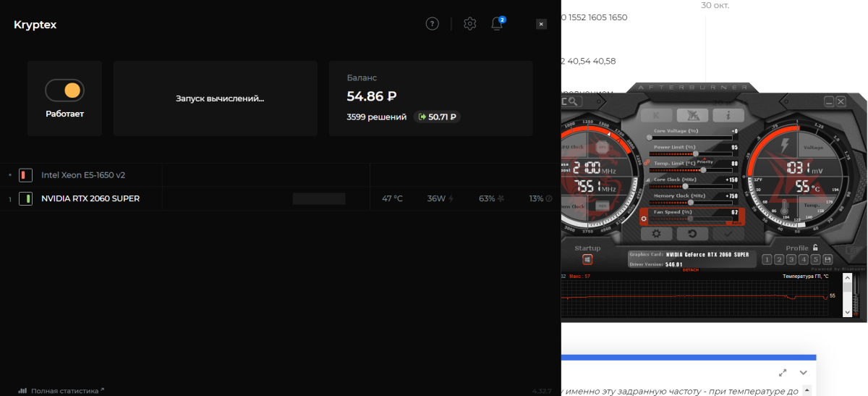Click the 30 окт. date label
This screenshot has width=868, height=396.
[x=715, y=5]
